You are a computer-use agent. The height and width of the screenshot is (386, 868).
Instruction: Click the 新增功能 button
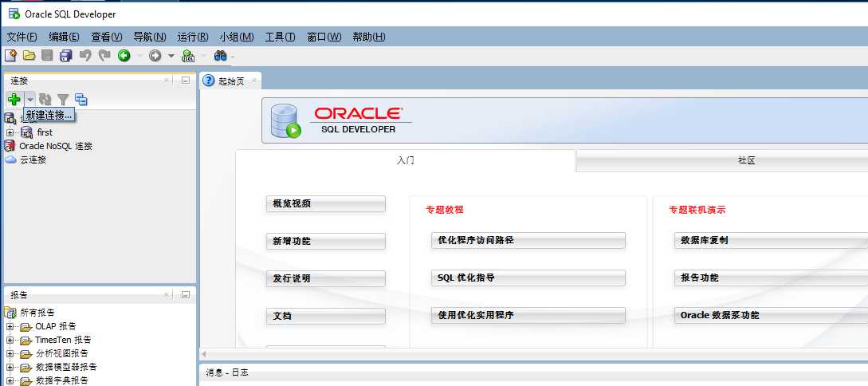325,241
